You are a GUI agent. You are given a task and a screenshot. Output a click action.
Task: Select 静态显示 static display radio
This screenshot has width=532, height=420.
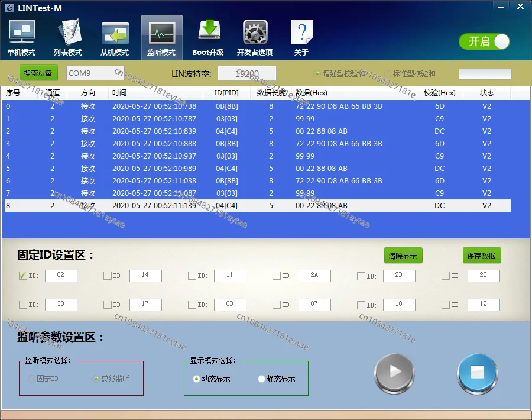point(261,379)
